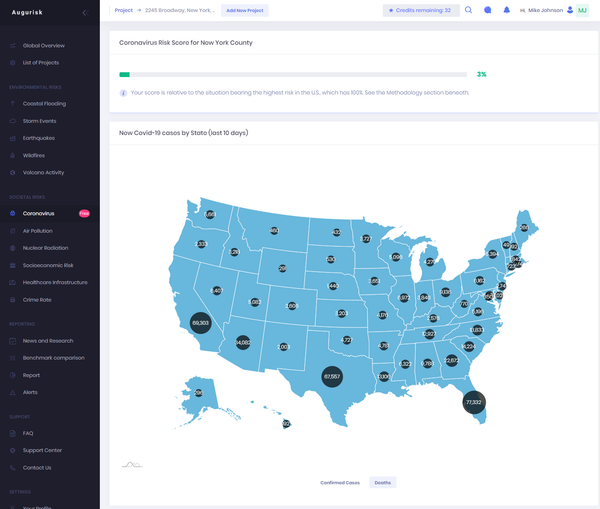Click the News and Research icon
Viewport: 600px width, 509px height.
(x=13, y=341)
